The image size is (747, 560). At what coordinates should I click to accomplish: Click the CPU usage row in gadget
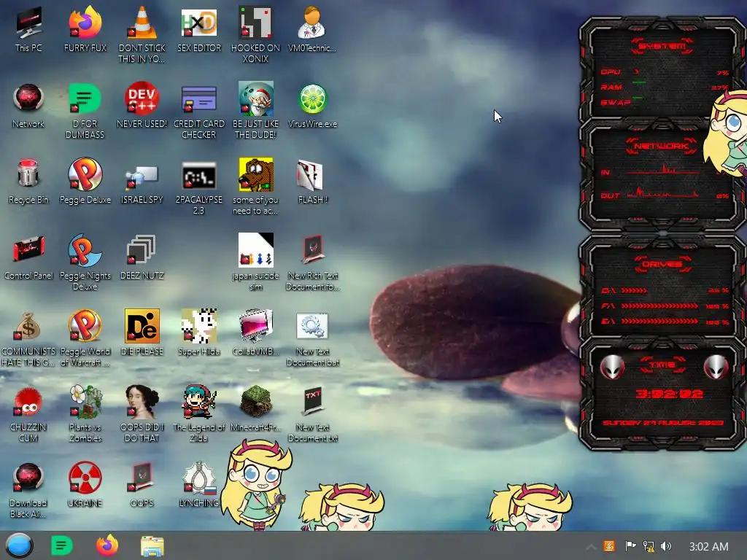point(665,72)
